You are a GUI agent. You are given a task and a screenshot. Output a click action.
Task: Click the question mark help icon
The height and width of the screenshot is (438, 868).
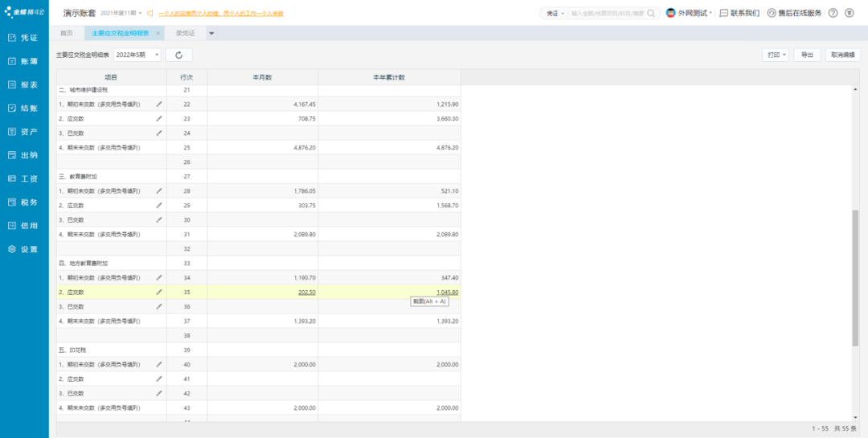click(833, 13)
